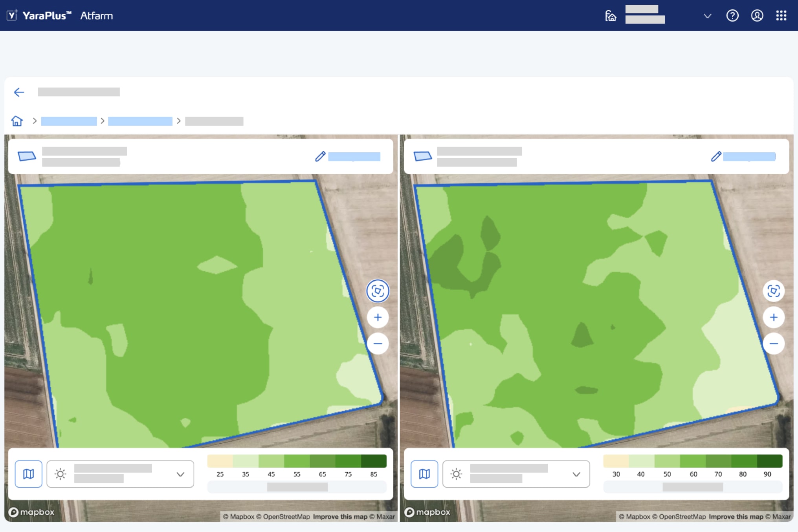Click the first breadcrumb link after home
The height and width of the screenshot is (532, 798).
pyautogui.click(x=69, y=121)
